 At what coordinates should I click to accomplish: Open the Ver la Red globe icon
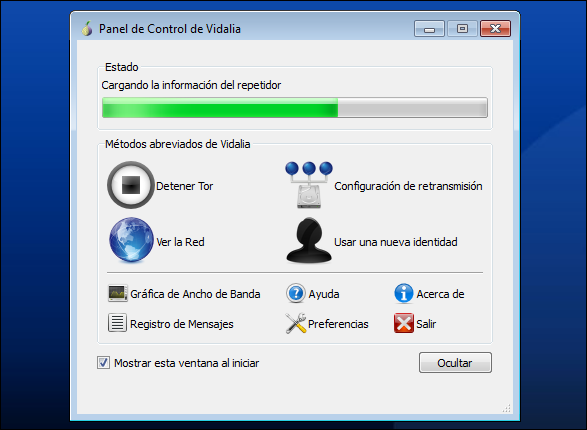[131, 240]
